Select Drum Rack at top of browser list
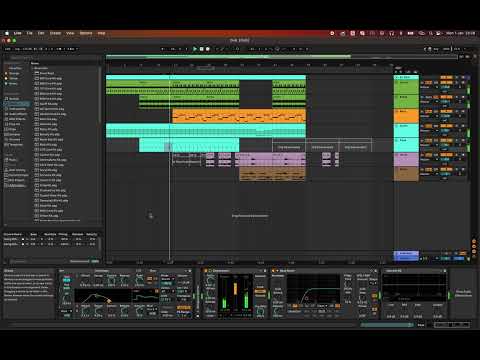Viewport: 480px width, 360px height. (x=47, y=73)
